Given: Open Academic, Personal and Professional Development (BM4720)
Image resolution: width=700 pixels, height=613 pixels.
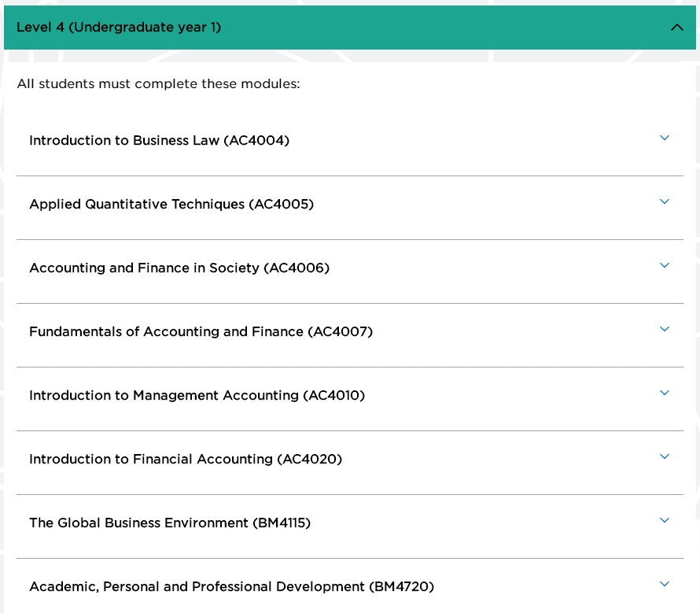Looking at the screenshot, I should [x=231, y=587].
